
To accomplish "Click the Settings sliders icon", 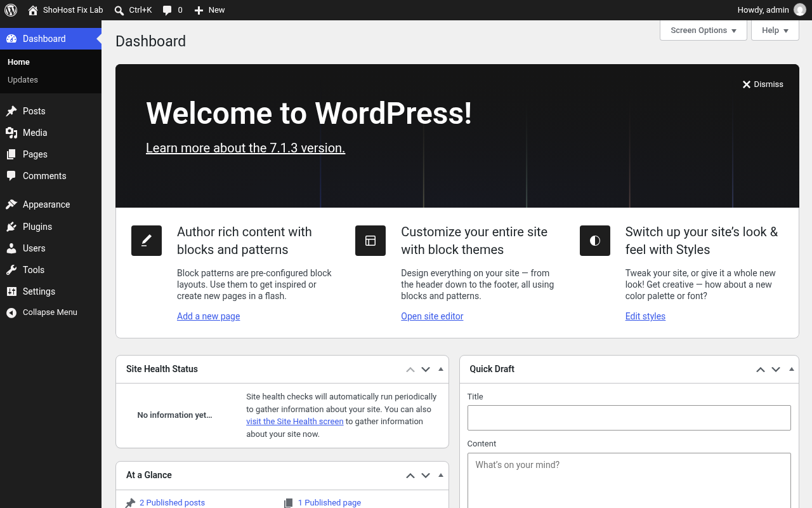I will (x=11, y=291).
